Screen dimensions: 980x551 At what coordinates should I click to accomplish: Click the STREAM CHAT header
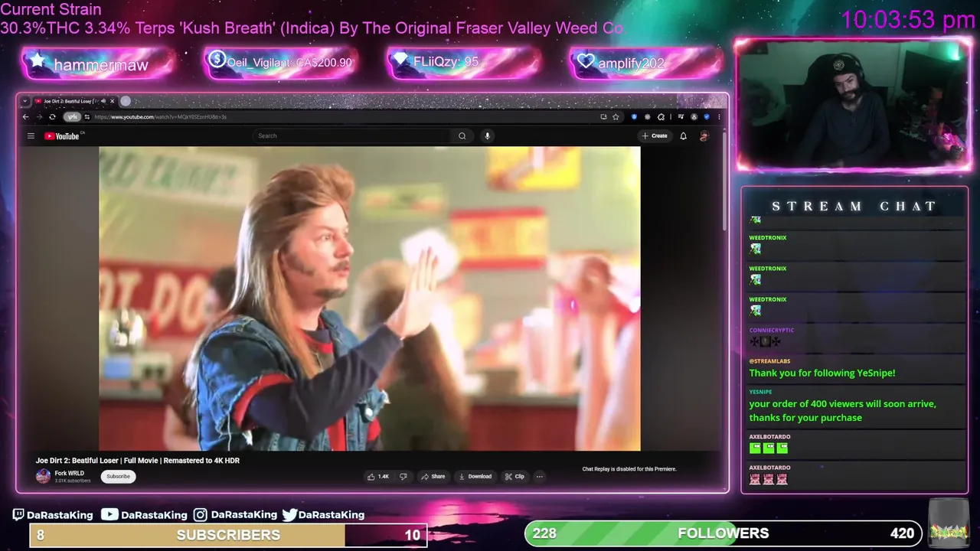[x=854, y=207]
